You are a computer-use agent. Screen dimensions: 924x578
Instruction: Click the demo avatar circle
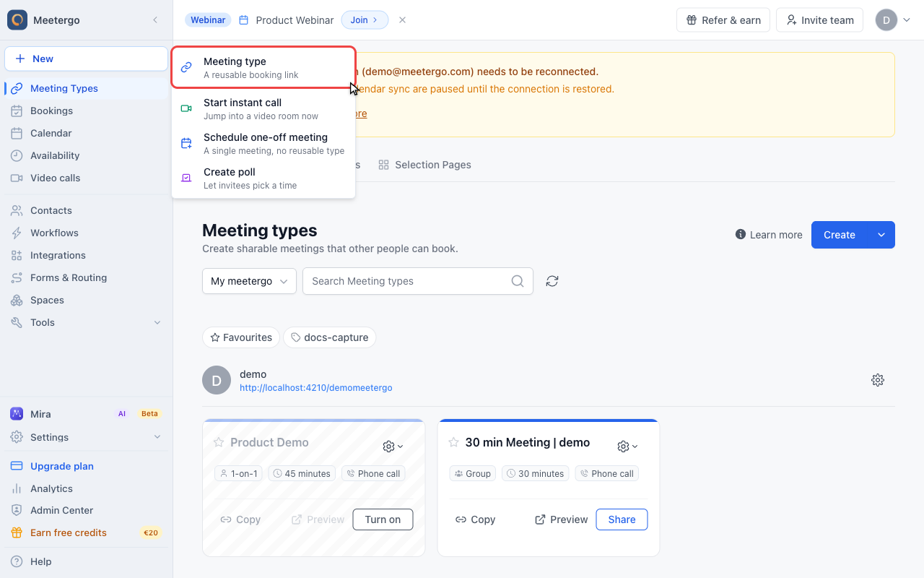click(x=217, y=380)
